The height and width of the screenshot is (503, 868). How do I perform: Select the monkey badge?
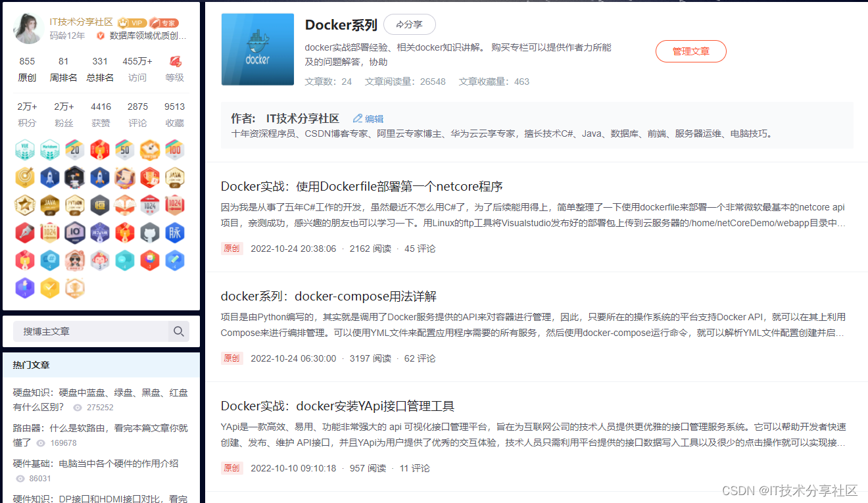point(101,260)
